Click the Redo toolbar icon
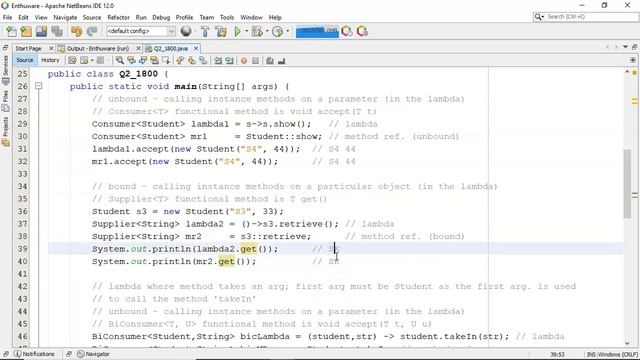The height and width of the screenshot is (360, 640). (x=92, y=31)
